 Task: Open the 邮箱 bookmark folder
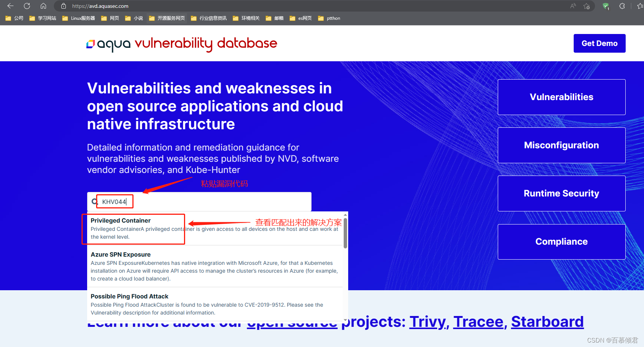pos(275,18)
